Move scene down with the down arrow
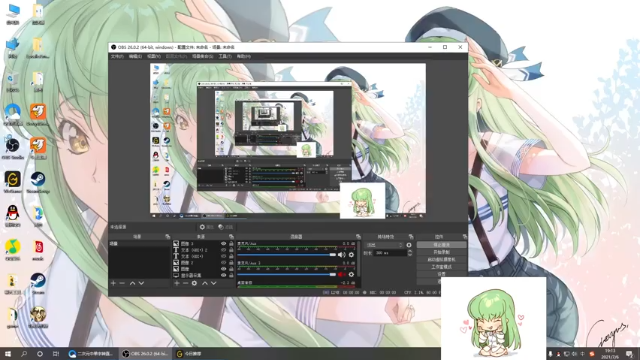The width and height of the screenshot is (640, 360). [141, 283]
